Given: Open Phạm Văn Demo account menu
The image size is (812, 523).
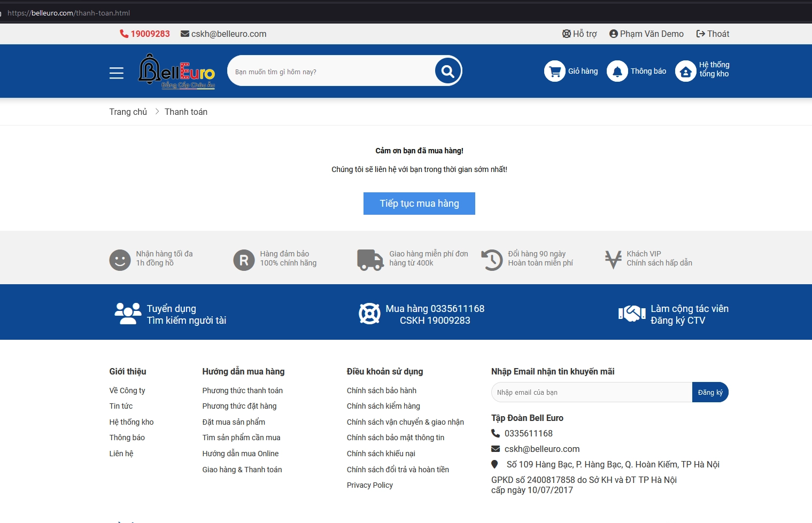Looking at the screenshot, I should click(x=646, y=34).
